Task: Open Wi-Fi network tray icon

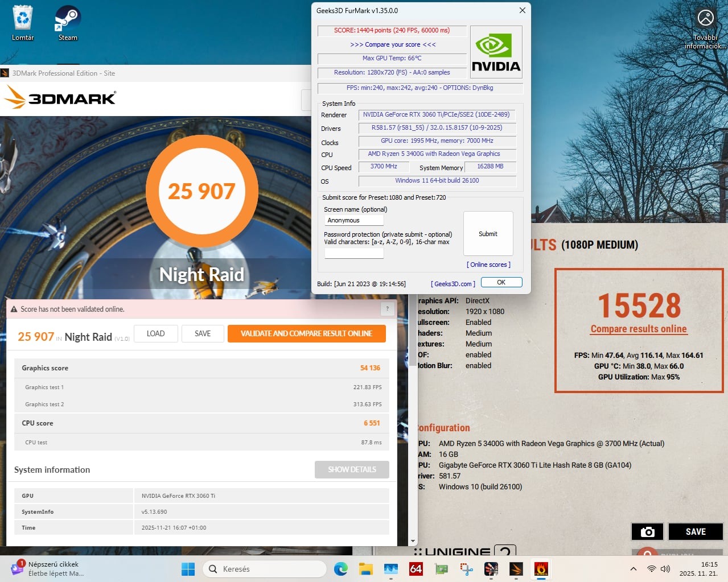Action: tap(652, 569)
